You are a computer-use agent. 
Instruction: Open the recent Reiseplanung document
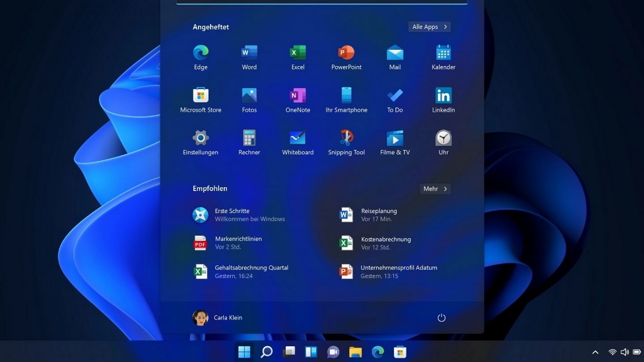[x=378, y=215]
